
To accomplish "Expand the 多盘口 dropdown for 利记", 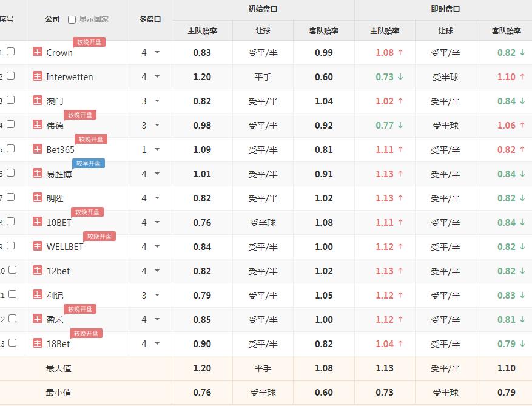I will (157, 295).
